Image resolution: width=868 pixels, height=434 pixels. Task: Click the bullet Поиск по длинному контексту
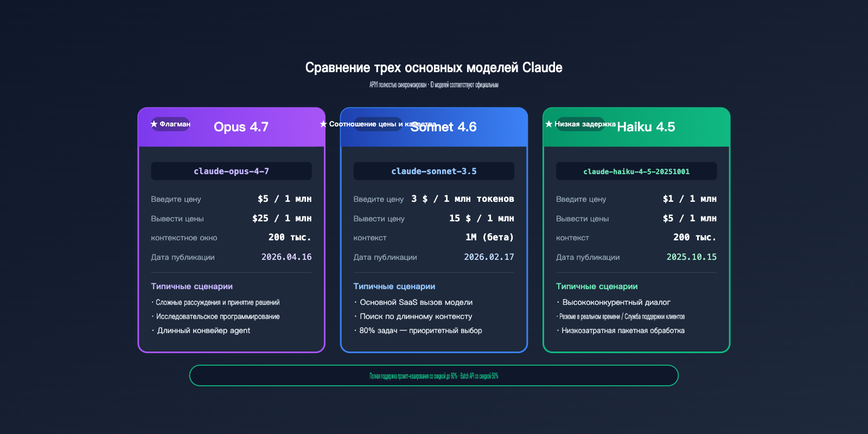413,317
